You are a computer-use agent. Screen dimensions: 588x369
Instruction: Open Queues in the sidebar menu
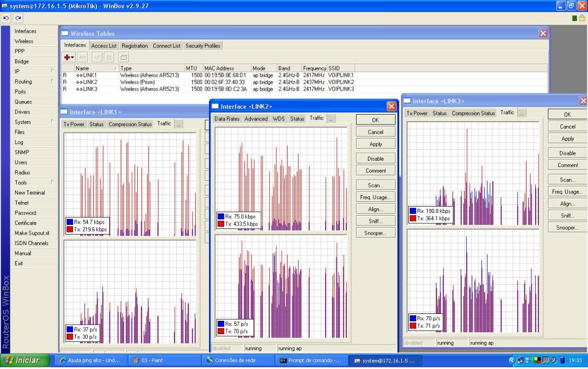pyautogui.click(x=23, y=102)
